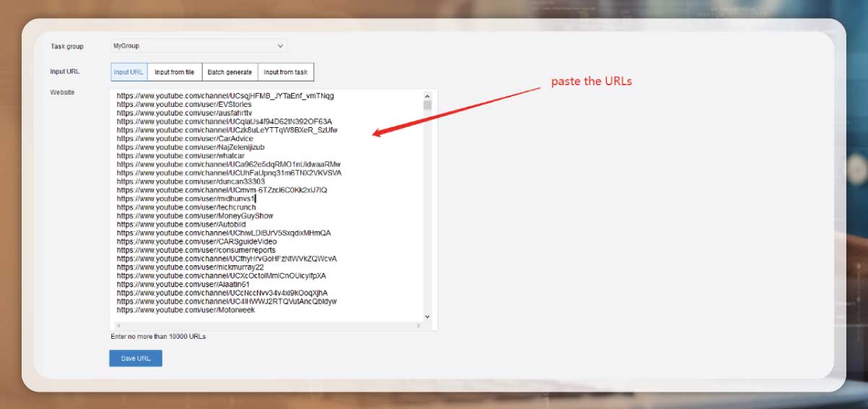The width and height of the screenshot is (868, 409).
Task: Click the Task group label
Action: tap(67, 46)
